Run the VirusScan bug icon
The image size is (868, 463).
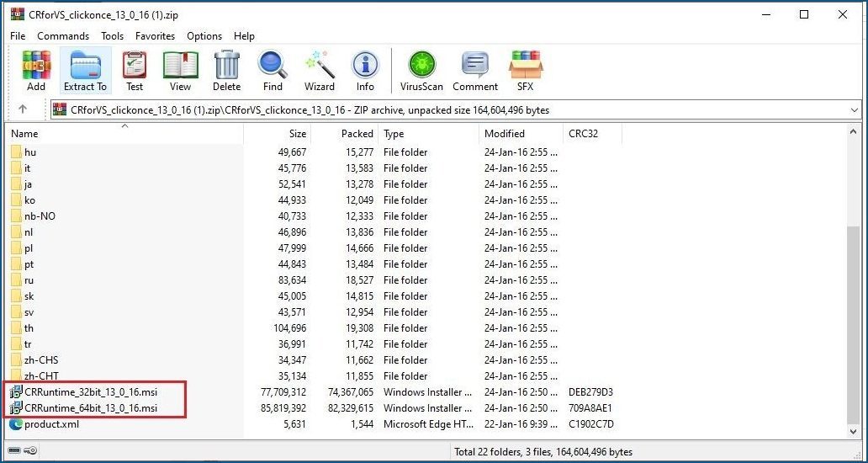point(422,65)
